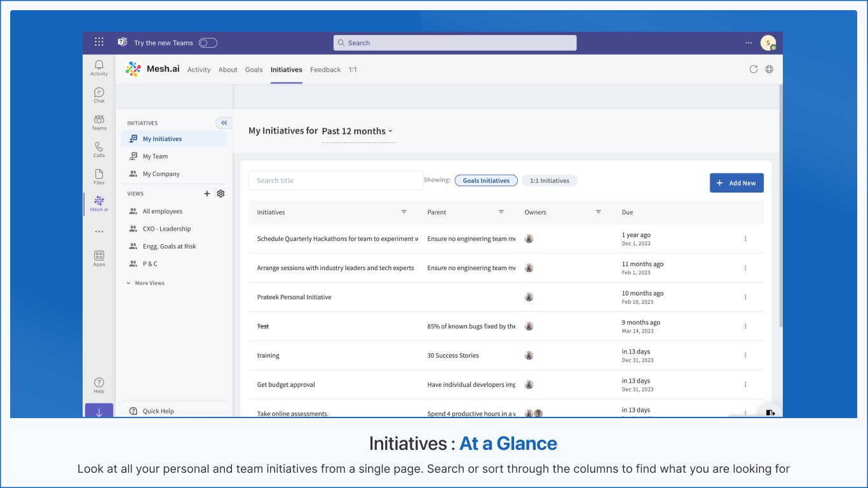868x488 pixels.
Task: Collapse the Initiatives sidebar panel
Action: (224, 123)
